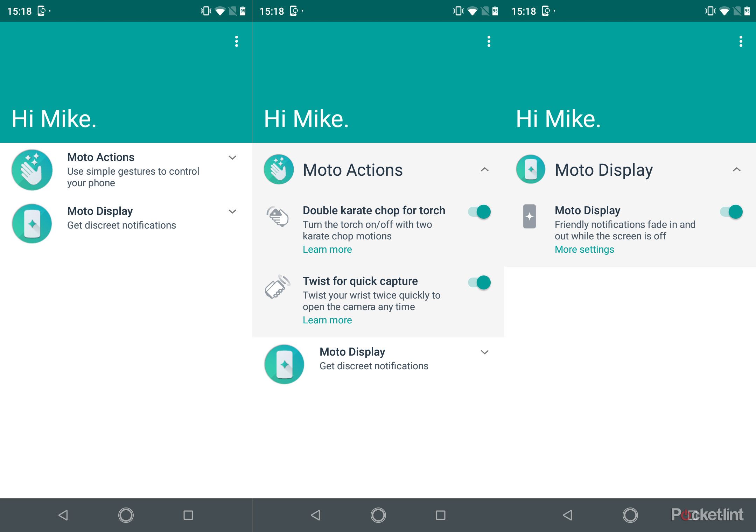The image size is (756, 532).
Task: Tap the grey Moto Display sparkle phone icon
Action: pyautogui.click(x=529, y=216)
